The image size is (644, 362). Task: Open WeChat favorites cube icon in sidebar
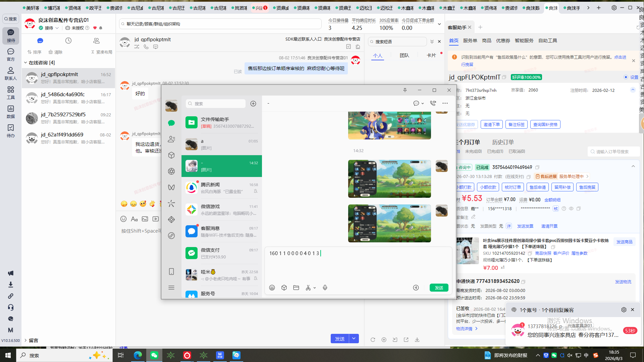pos(171,155)
